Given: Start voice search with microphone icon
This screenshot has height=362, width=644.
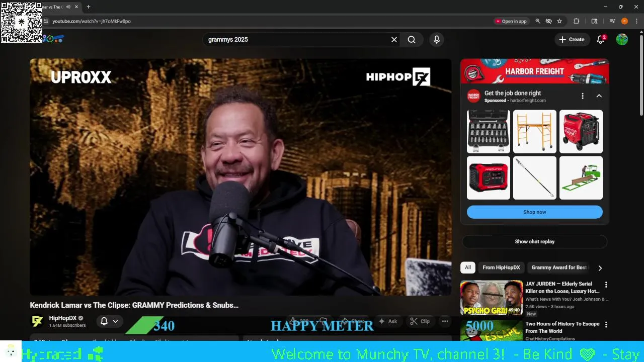Looking at the screenshot, I should [436, 40].
